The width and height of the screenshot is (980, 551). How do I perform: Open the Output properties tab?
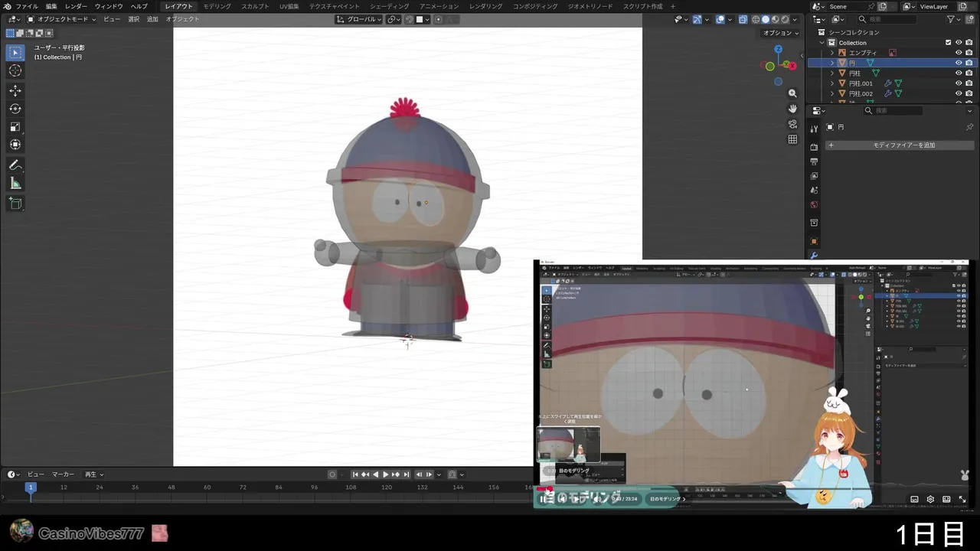[x=814, y=161]
